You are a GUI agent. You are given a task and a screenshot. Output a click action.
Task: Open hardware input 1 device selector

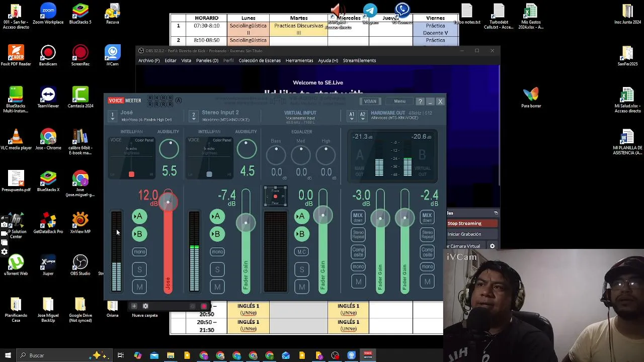[x=113, y=116]
